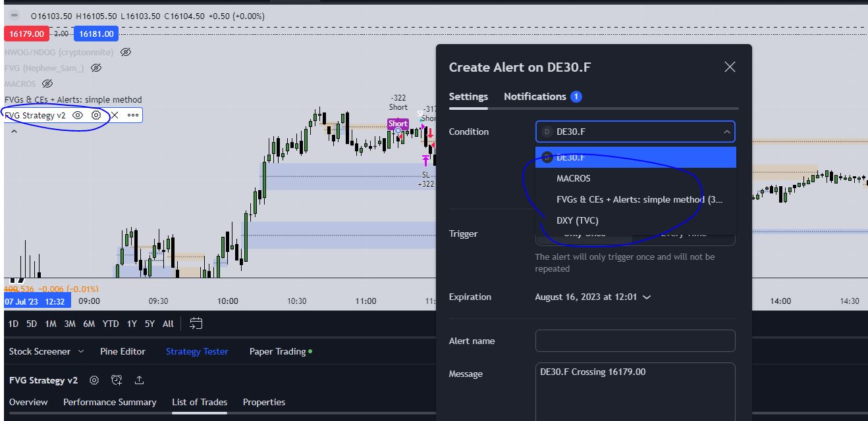
Task: Open FVG Strategy v2 settings in chart legend
Action: click(96, 115)
